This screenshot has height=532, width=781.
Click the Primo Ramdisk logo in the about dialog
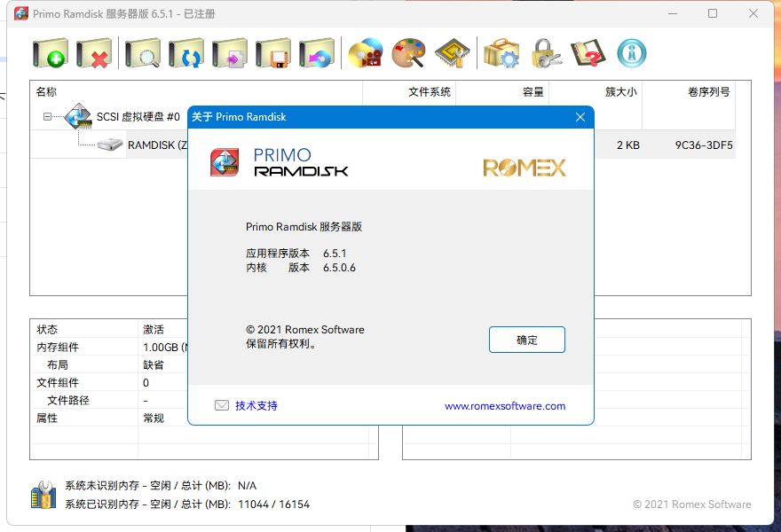click(225, 162)
